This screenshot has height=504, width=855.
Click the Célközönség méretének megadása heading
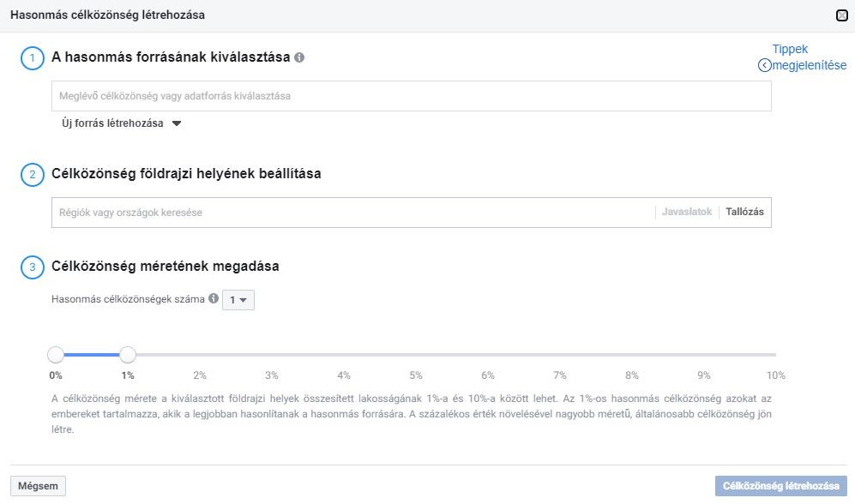166,267
